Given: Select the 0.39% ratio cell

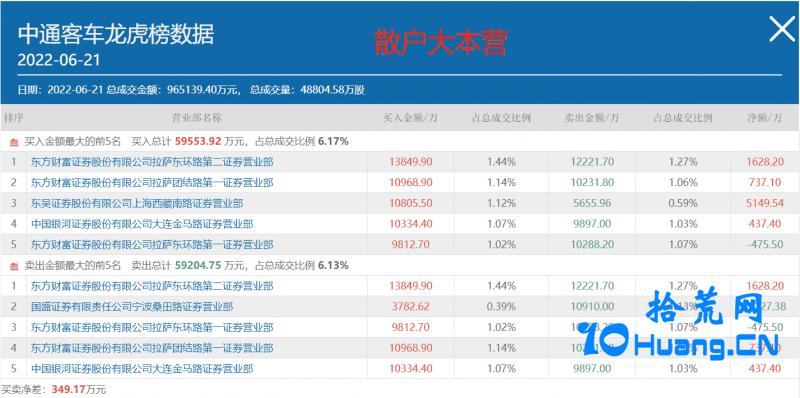Looking at the screenshot, I should click(x=502, y=307).
